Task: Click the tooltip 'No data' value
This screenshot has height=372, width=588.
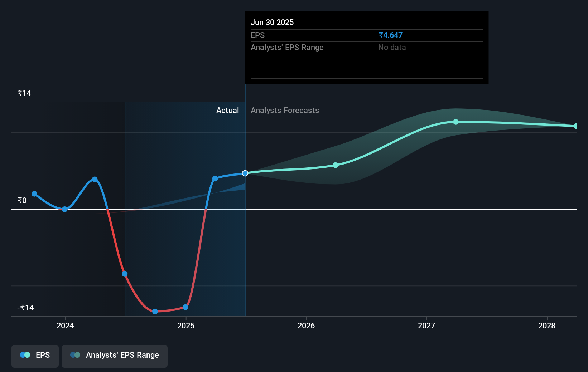Action: [392, 48]
